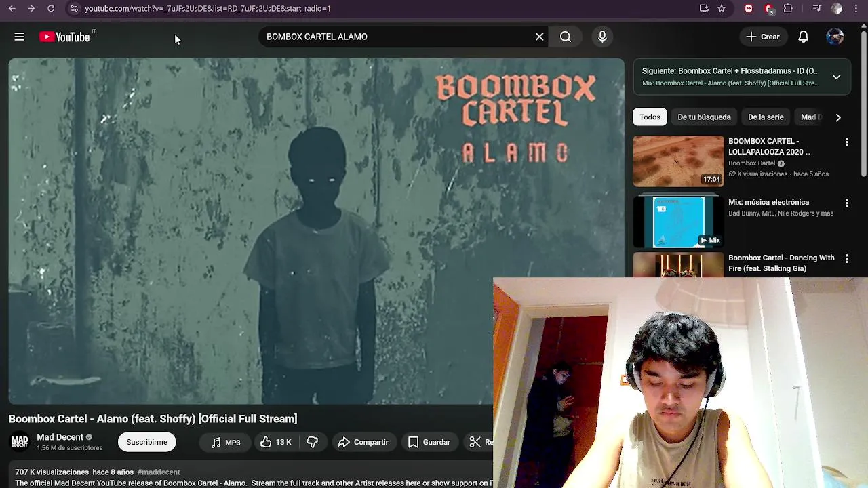Open the browser extensions puzzle icon
The width and height of the screenshot is (868, 488).
click(x=788, y=8)
